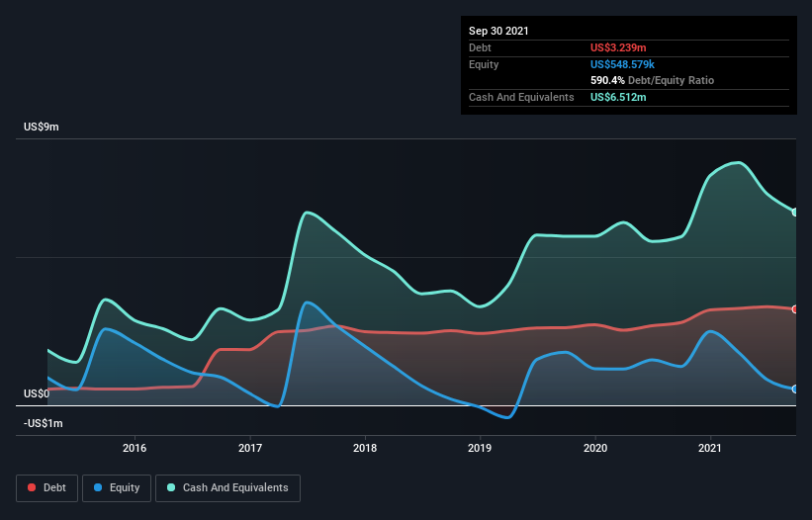Select the 2017 x-axis label

click(x=250, y=448)
